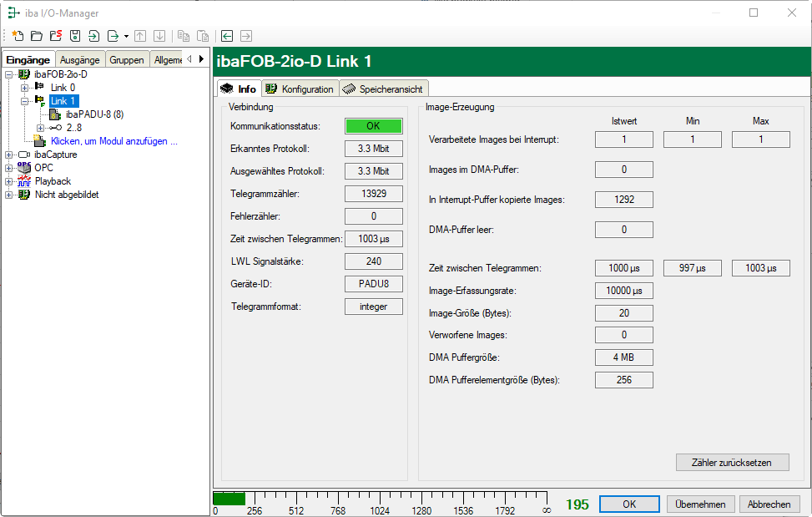812x517 pixels.
Task: Select the ibaPADU-8 (8) module icon
Action: pos(55,114)
